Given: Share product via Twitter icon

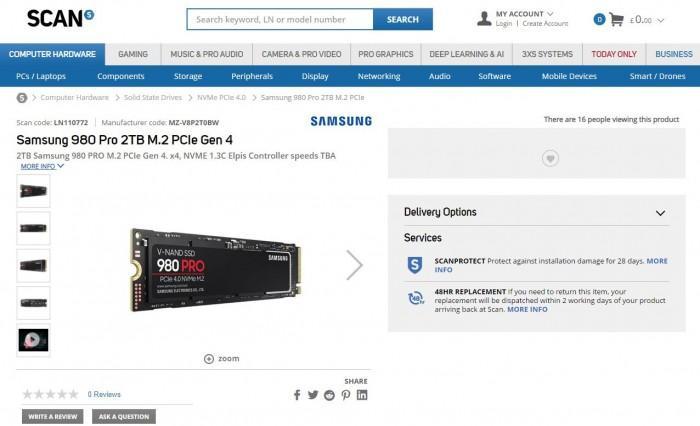Looking at the screenshot, I should click(313, 395).
